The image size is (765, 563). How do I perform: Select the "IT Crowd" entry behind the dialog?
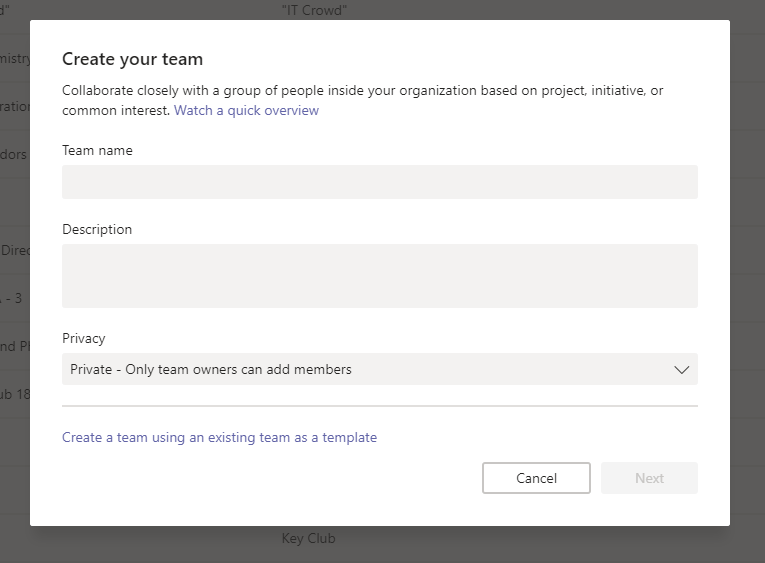click(319, 11)
